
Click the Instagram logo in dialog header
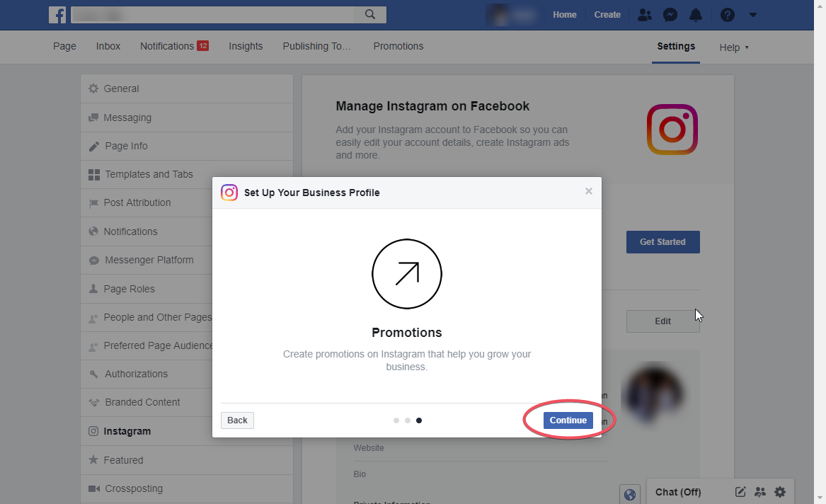click(x=229, y=193)
